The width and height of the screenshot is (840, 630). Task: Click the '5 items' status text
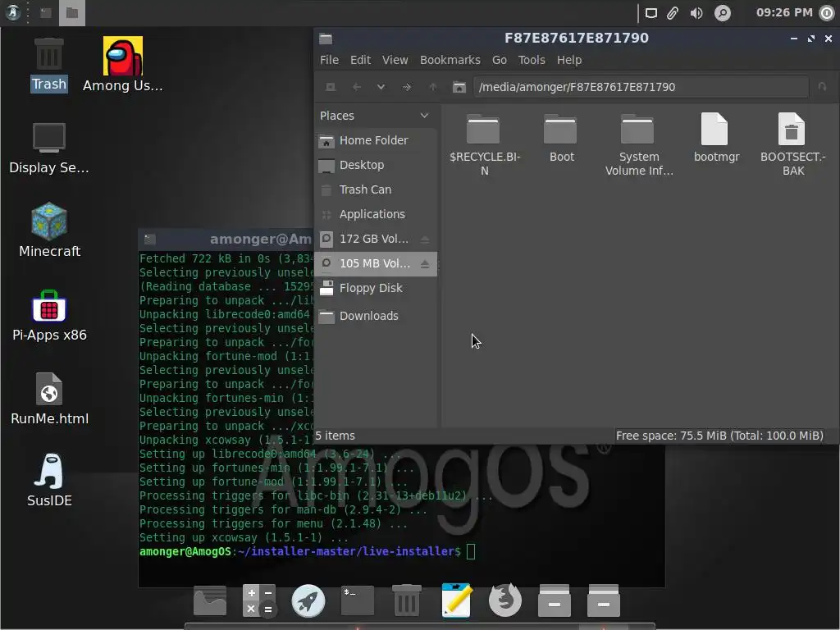335,436
